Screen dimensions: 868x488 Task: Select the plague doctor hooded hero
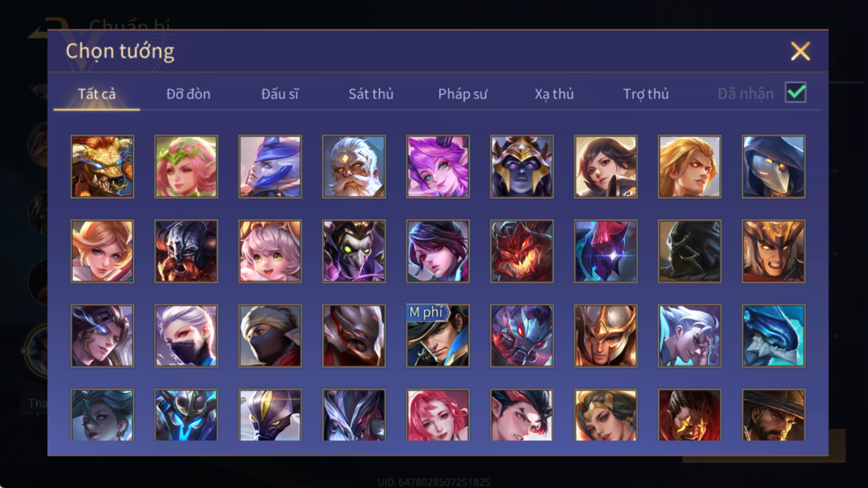click(x=774, y=167)
